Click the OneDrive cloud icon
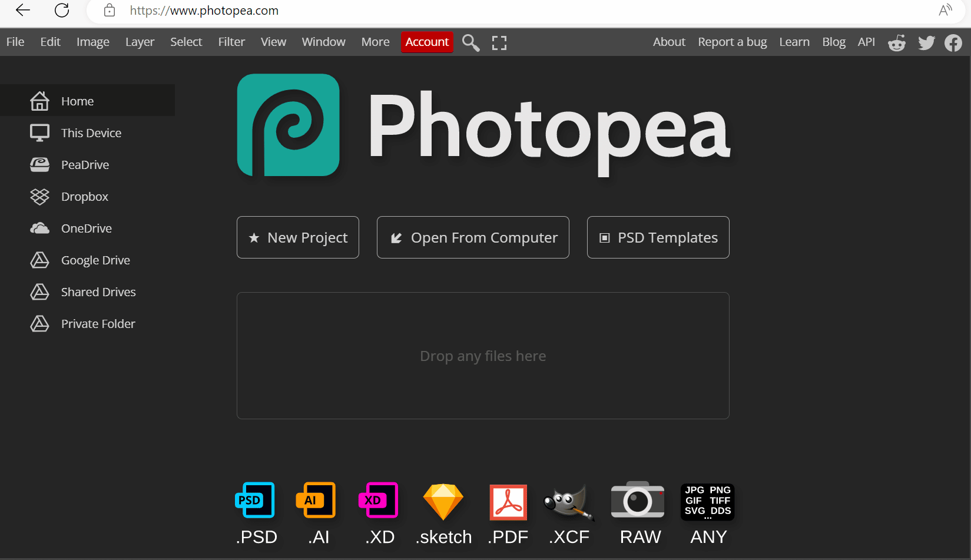This screenshot has width=971, height=560. pyautogui.click(x=39, y=228)
